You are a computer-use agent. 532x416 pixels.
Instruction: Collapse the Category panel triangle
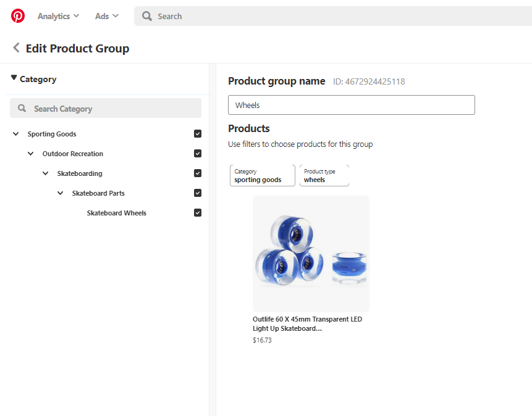point(14,78)
